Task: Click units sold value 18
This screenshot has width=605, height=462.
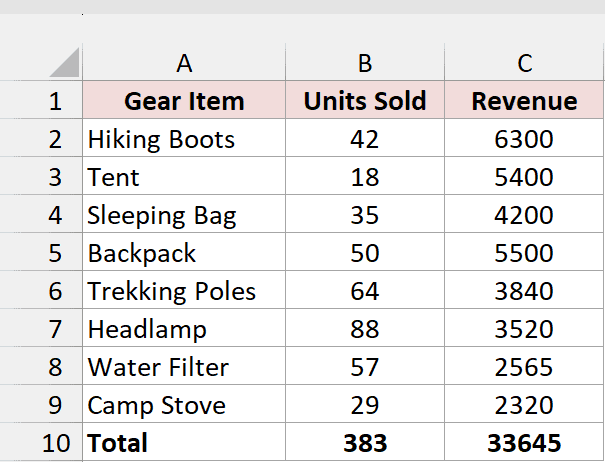Action: [365, 176]
